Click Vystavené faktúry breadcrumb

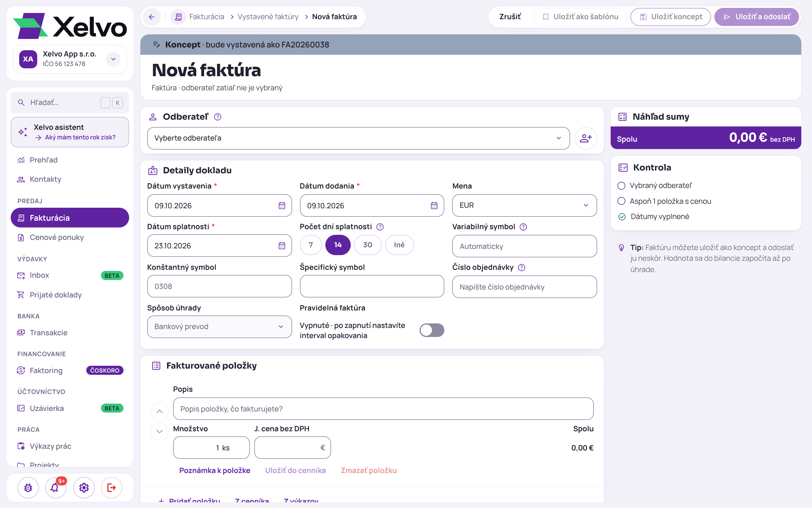coord(268,17)
